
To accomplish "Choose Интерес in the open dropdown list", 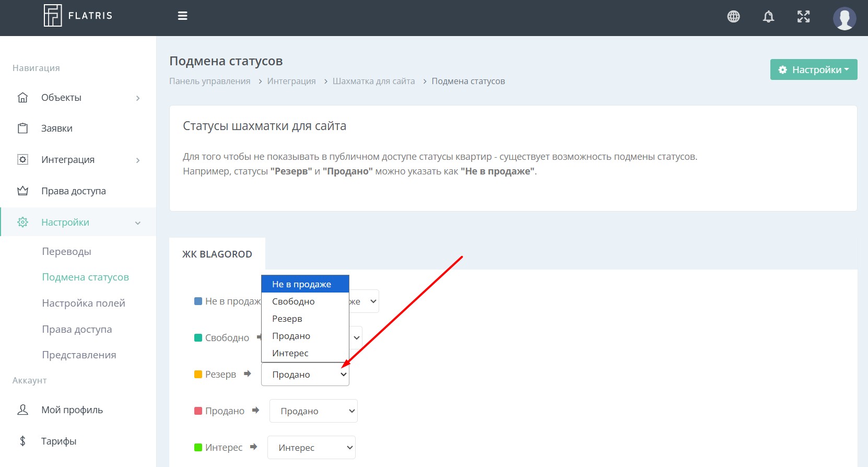I will point(290,353).
